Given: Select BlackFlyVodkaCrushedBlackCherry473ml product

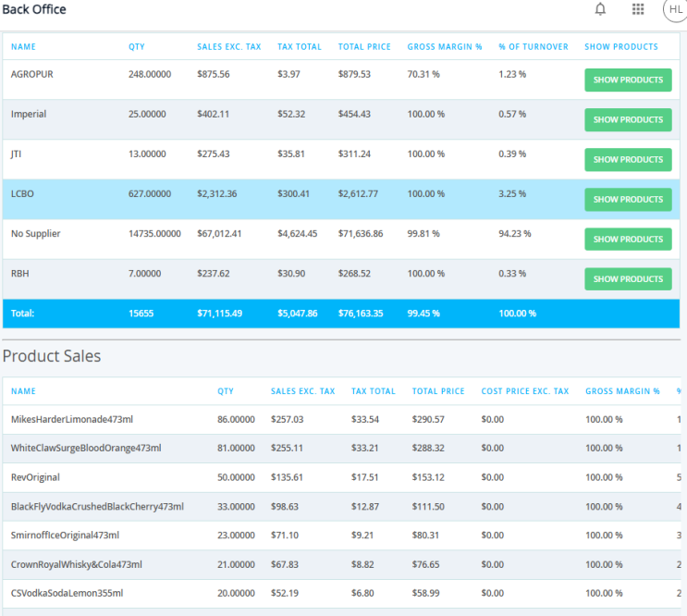Looking at the screenshot, I should pyautogui.click(x=97, y=507).
